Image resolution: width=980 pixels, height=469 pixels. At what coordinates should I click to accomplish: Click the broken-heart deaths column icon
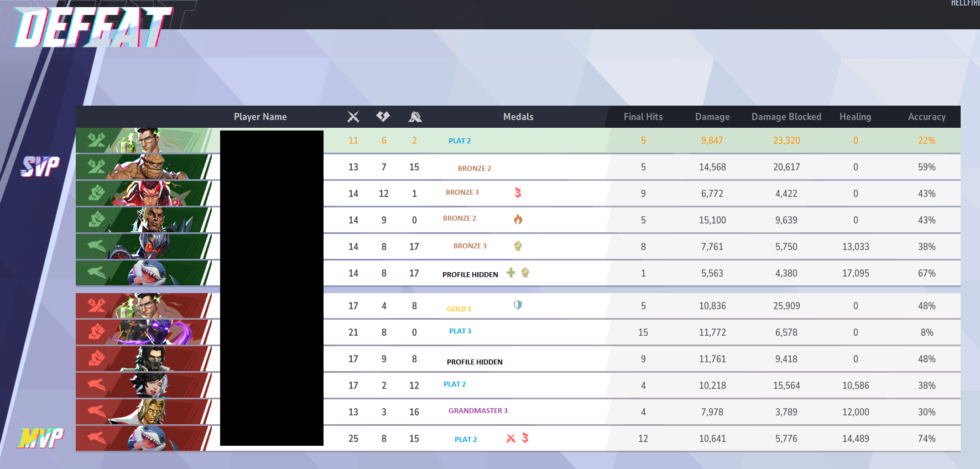click(x=383, y=116)
